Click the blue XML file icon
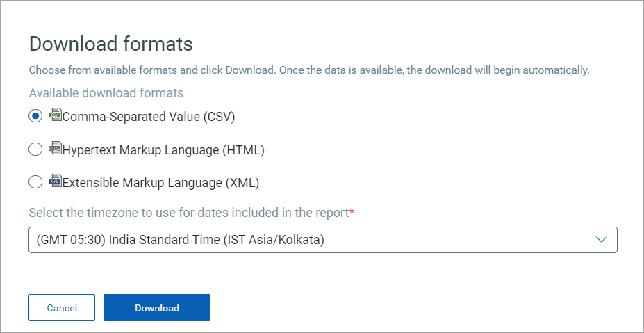This screenshot has width=644, height=333. tap(55, 179)
